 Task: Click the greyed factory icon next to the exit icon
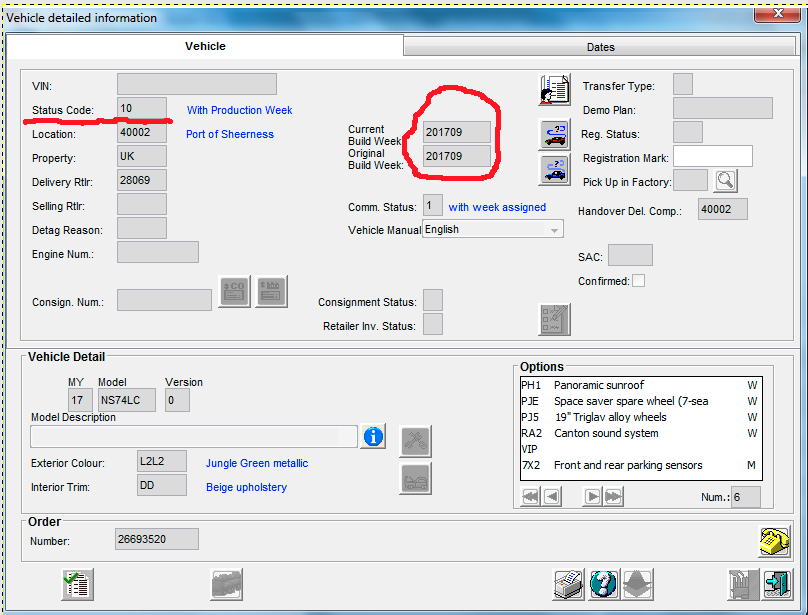[x=743, y=585]
